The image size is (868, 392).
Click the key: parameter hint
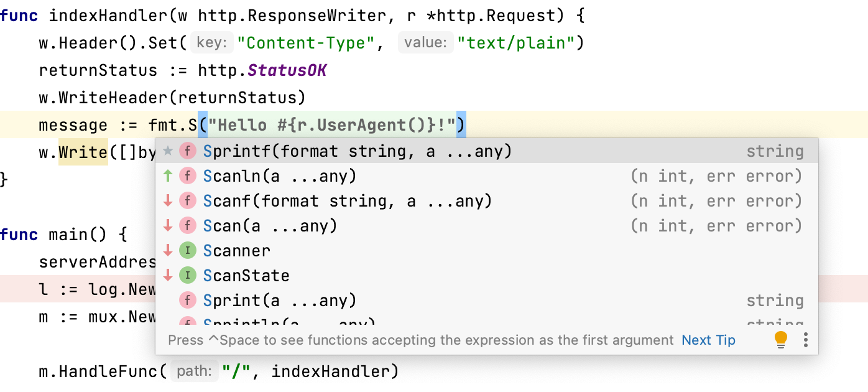(x=211, y=43)
